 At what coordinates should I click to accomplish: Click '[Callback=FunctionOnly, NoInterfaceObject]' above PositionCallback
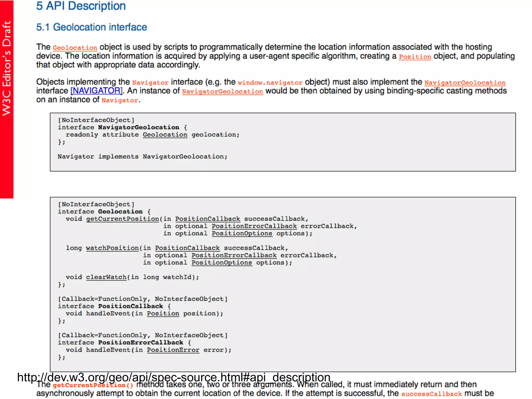pyautogui.click(x=143, y=299)
